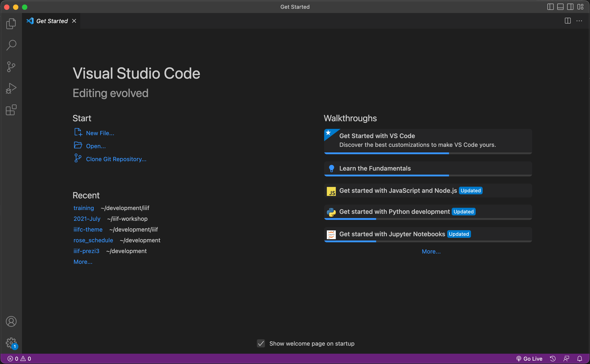Show more recent folders via More...
590x364 pixels.
(x=83, y=262)
